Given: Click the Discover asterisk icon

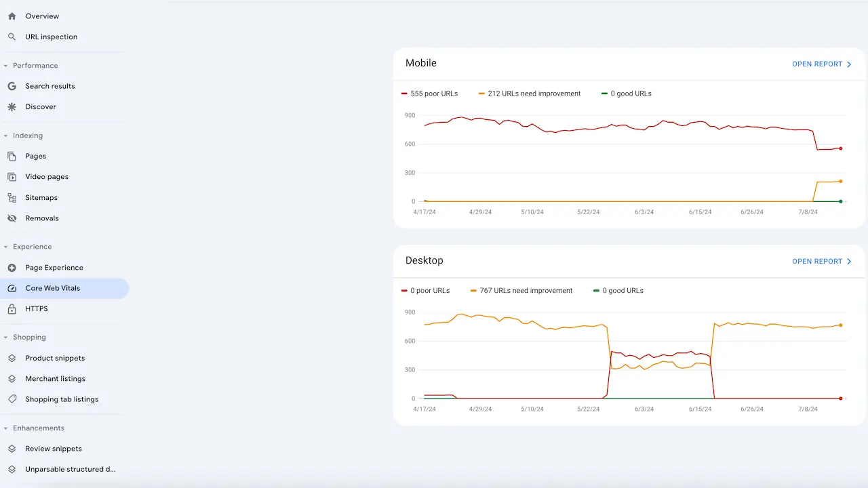Looking at the screenshot, I should pos(12,106).
